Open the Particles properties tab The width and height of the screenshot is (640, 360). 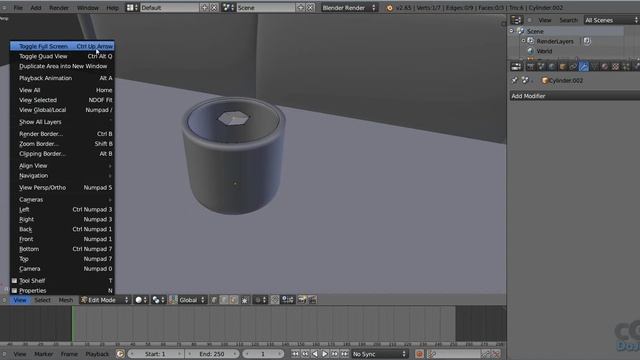pyautogui.click(x=626, y=67)
